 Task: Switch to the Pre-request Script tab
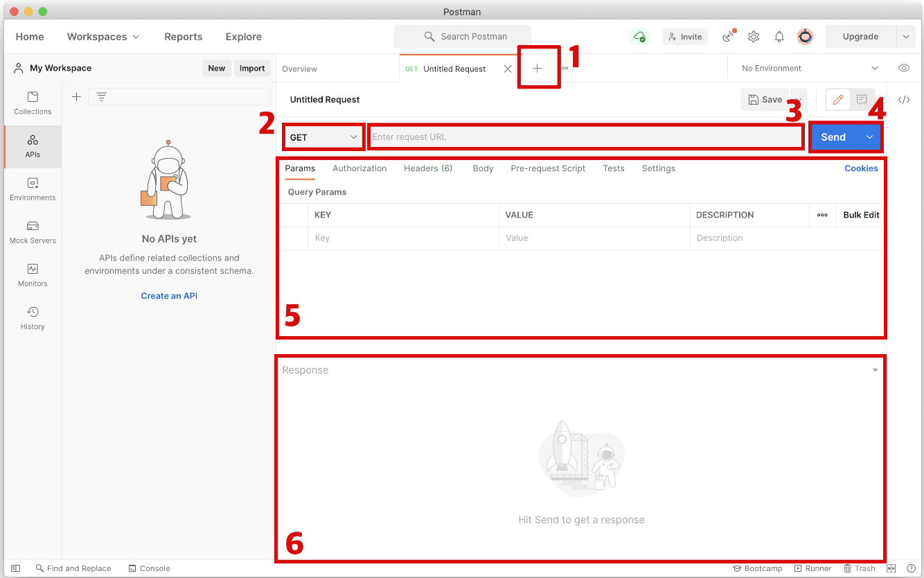pos(548,168)
